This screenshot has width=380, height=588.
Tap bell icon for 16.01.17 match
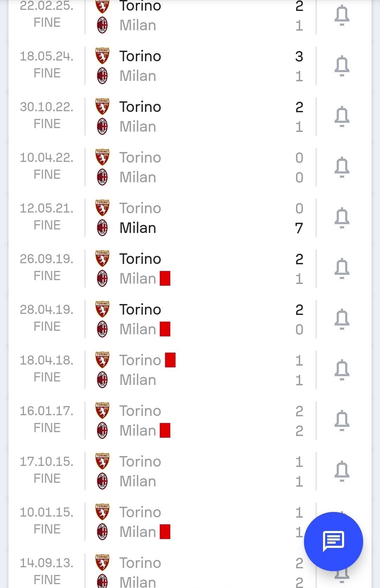342,421
